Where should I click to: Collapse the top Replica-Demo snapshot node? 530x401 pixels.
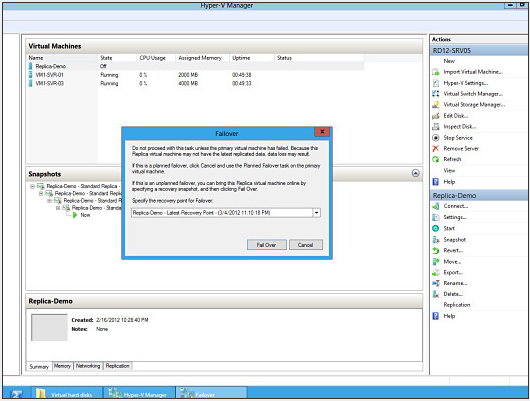click(32, 186)
